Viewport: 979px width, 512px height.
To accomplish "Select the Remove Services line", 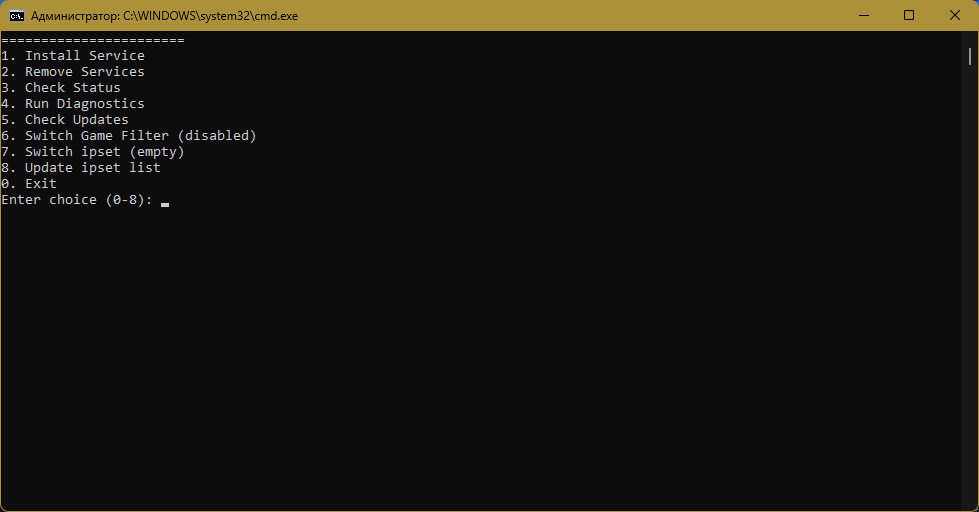I will click(73, 72).
